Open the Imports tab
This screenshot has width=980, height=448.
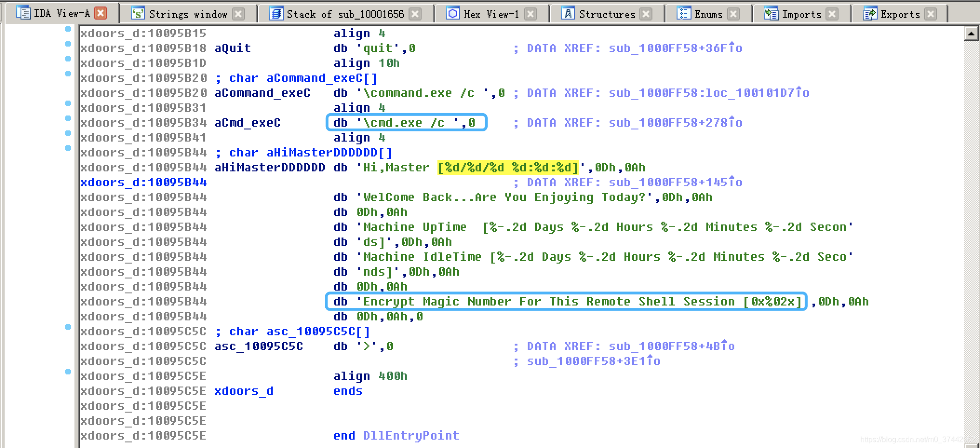click(801, 14)
